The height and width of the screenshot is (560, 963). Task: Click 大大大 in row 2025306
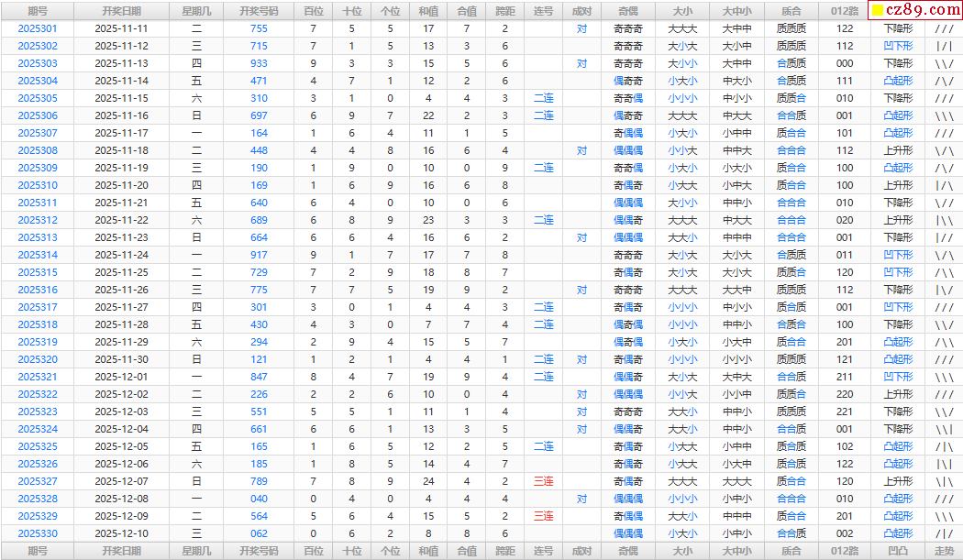point(682,115)
